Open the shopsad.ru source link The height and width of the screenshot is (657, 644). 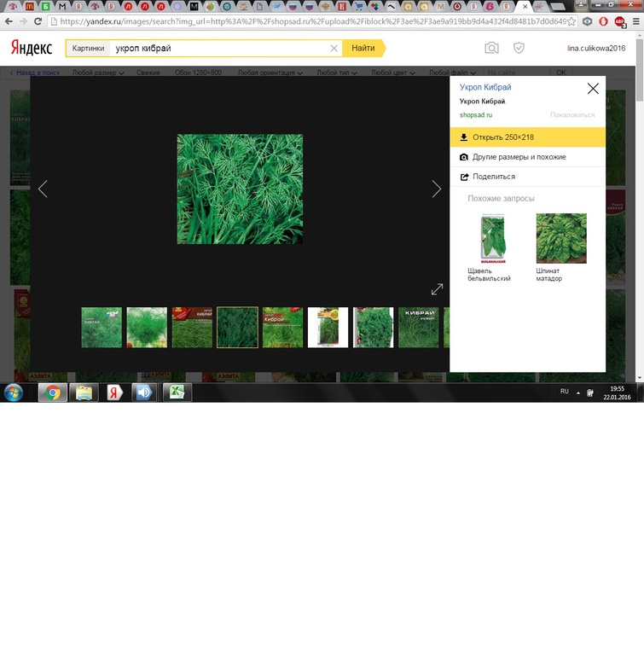click(476, 114)
